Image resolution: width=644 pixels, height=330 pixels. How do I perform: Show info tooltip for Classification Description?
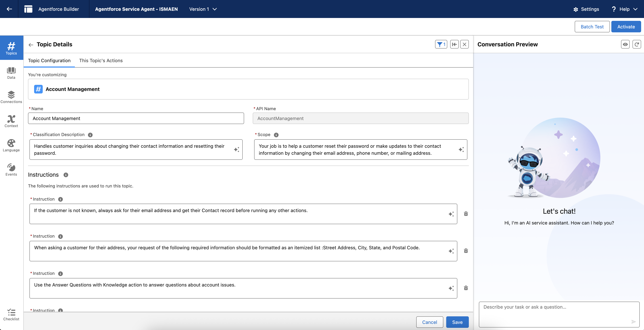[90, 135]
